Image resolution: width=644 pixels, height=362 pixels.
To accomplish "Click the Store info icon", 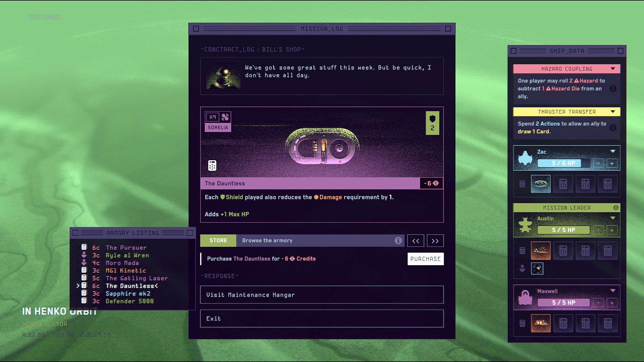I will (398, 241).
